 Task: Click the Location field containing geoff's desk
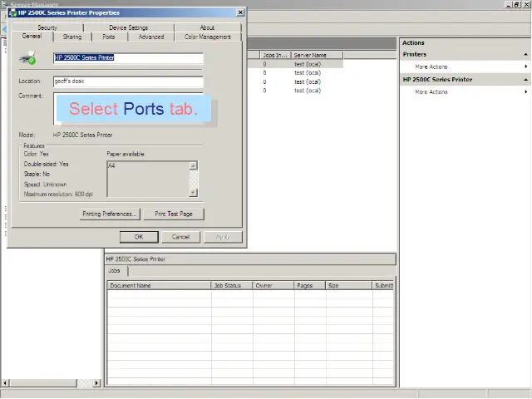coord(128,81)
